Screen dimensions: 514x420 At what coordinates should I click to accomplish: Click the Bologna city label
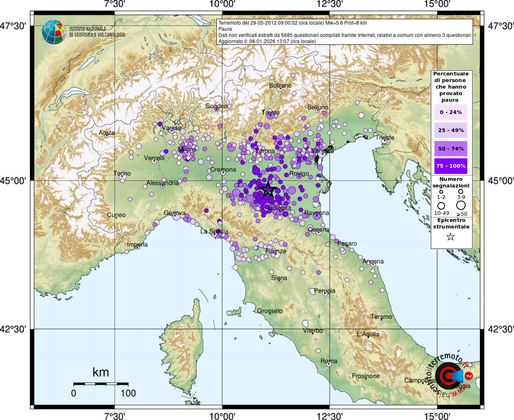(280, 208)
